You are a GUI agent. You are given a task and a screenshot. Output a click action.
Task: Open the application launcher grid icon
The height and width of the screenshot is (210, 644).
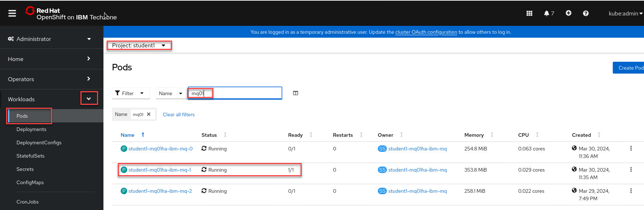(529, 13)
